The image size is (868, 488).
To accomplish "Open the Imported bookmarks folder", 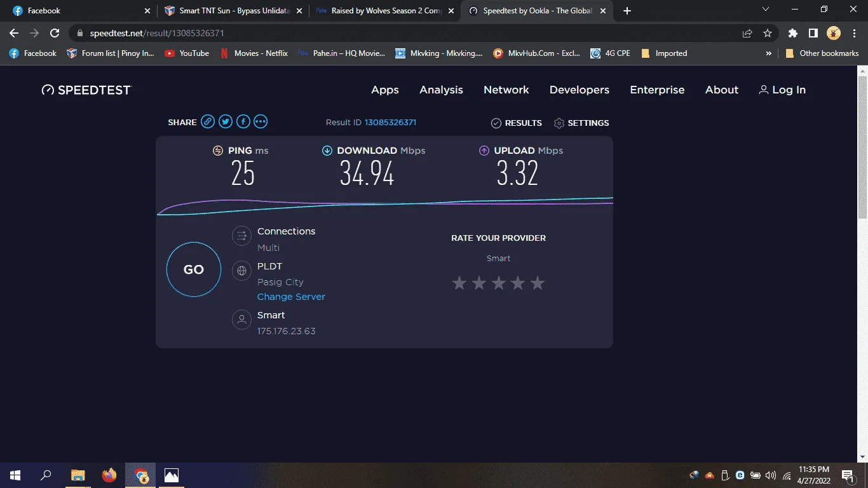I will click(x=664, y=53).
